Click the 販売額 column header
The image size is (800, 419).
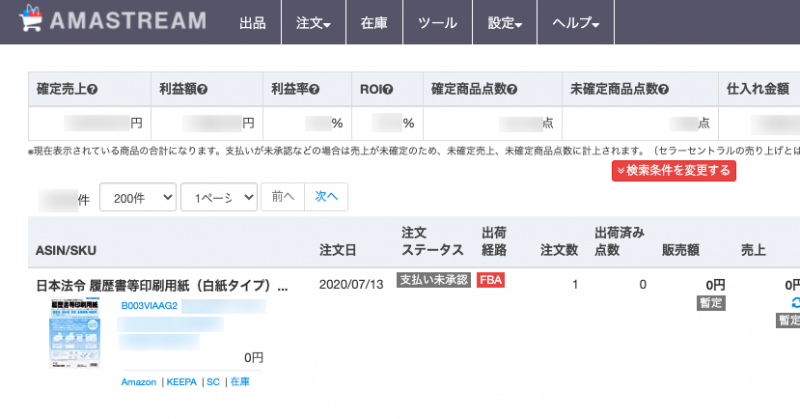[681, 250]
